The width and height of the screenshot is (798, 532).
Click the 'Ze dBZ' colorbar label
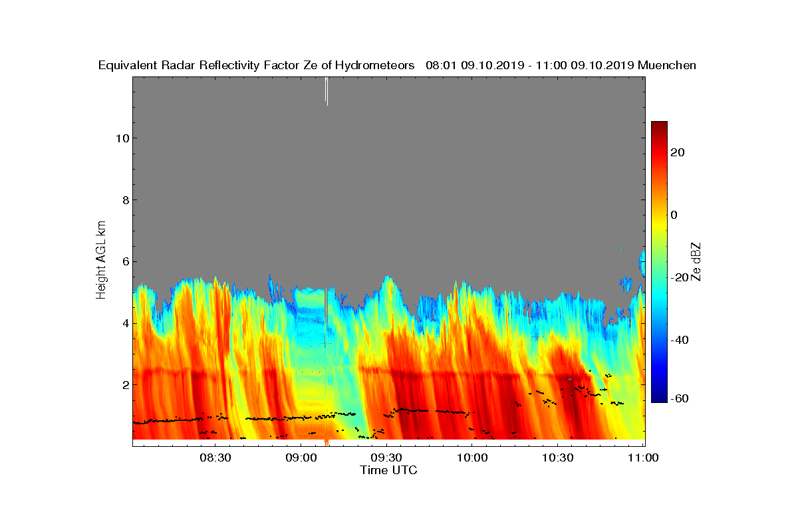697,262
